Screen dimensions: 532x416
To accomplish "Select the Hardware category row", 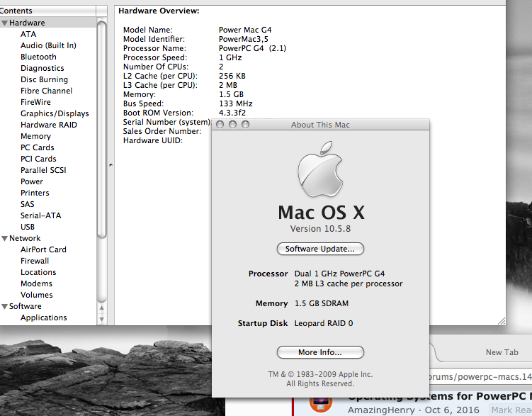I will tap(48, 23).
